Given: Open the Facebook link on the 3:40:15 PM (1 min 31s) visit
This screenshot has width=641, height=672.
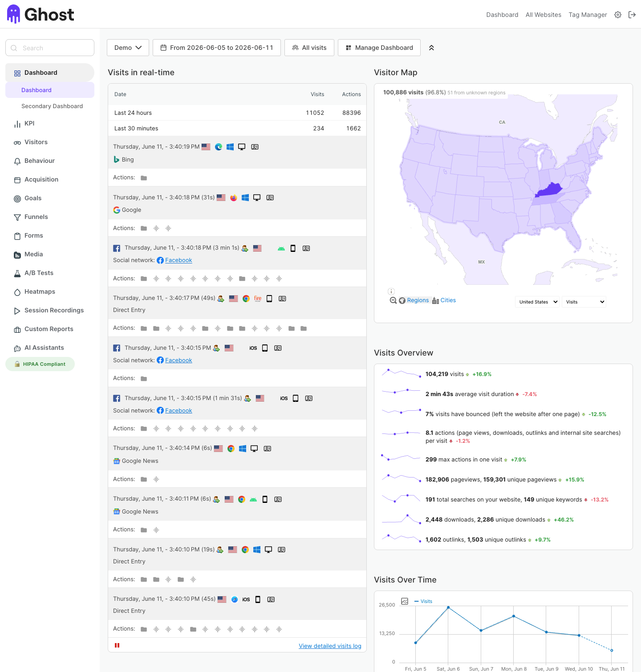Looking at the screenshot, I should (x=179, y=411).
